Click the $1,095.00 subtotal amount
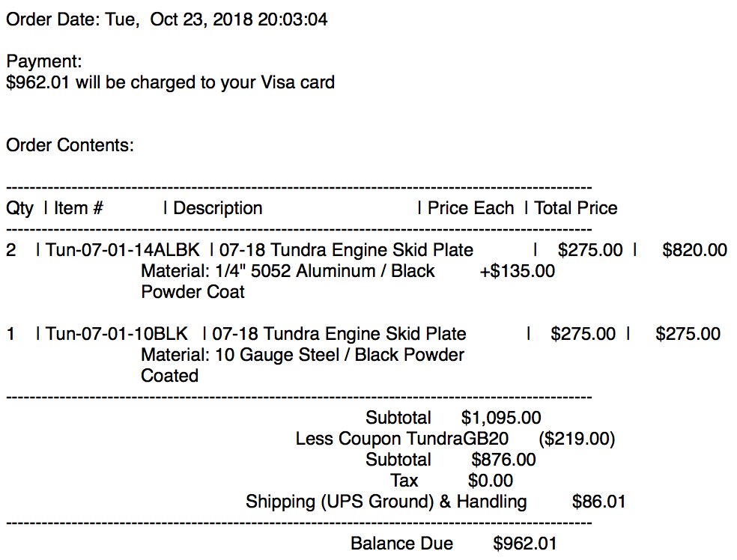This screenshot has width=737, height=560. tap(501, 418)
